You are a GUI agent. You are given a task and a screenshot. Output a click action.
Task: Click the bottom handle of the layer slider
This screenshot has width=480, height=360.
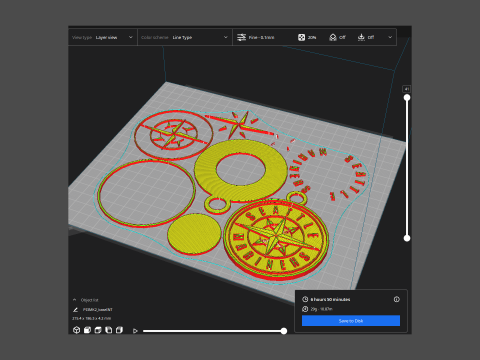(407, 238)
